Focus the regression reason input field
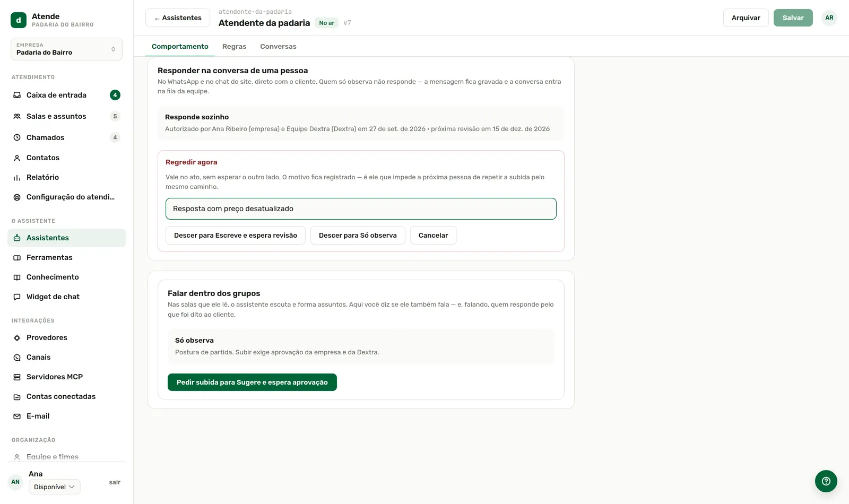Viewport: 849px width, 504px height. (361, 208)
